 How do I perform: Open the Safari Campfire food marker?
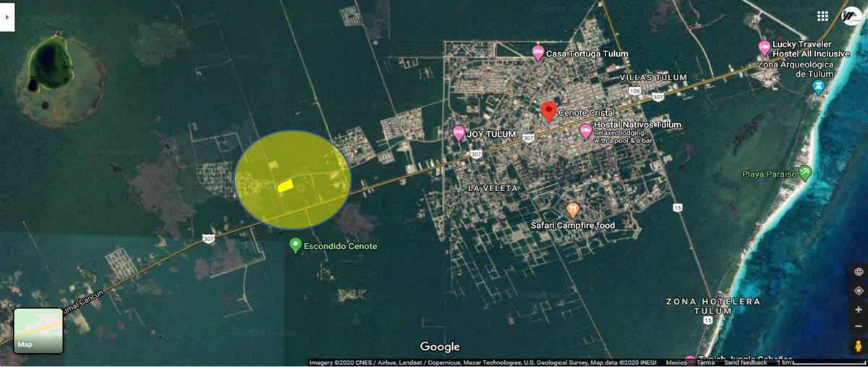click(573, 210)
